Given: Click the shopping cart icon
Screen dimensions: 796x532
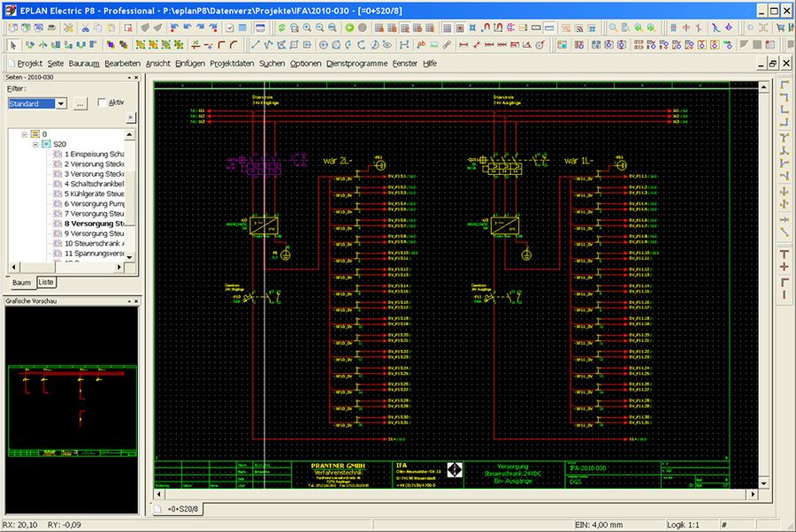Looking at the screenshot, I should 780,28.
